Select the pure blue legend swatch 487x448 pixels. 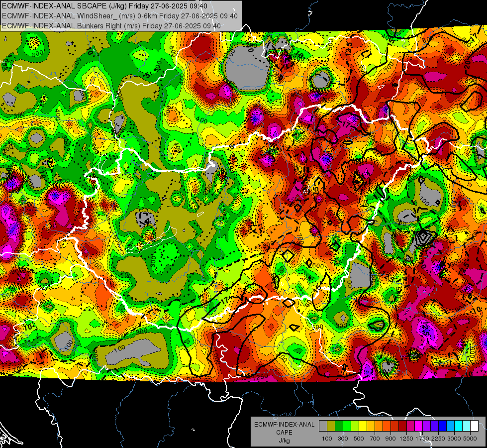point(443,426)
